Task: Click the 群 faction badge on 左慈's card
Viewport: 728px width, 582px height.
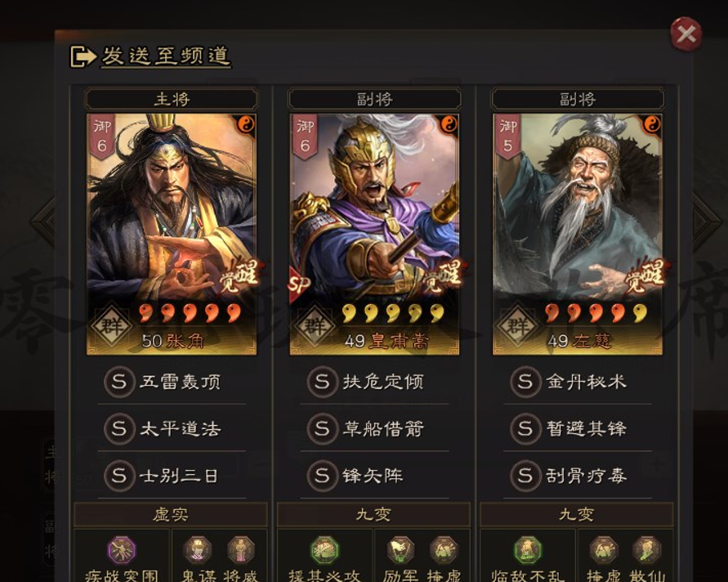Action: click(517, 326)
